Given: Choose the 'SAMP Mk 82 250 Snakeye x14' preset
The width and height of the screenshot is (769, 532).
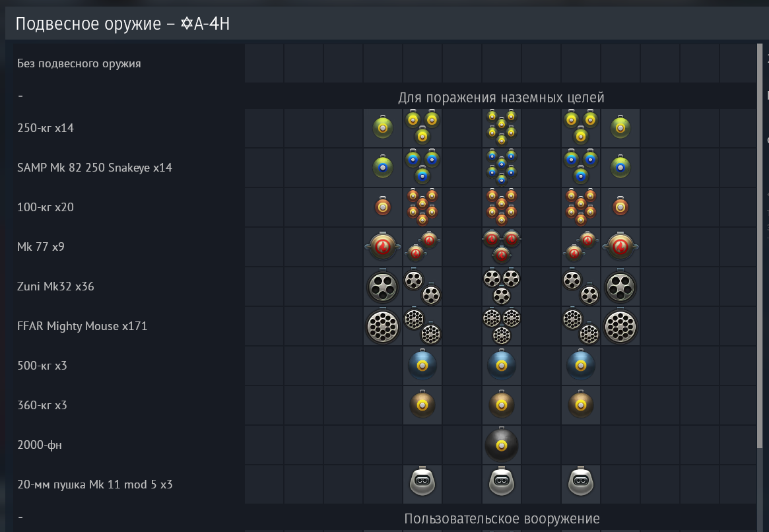Looking at the screenshot, I should (385, 168).
